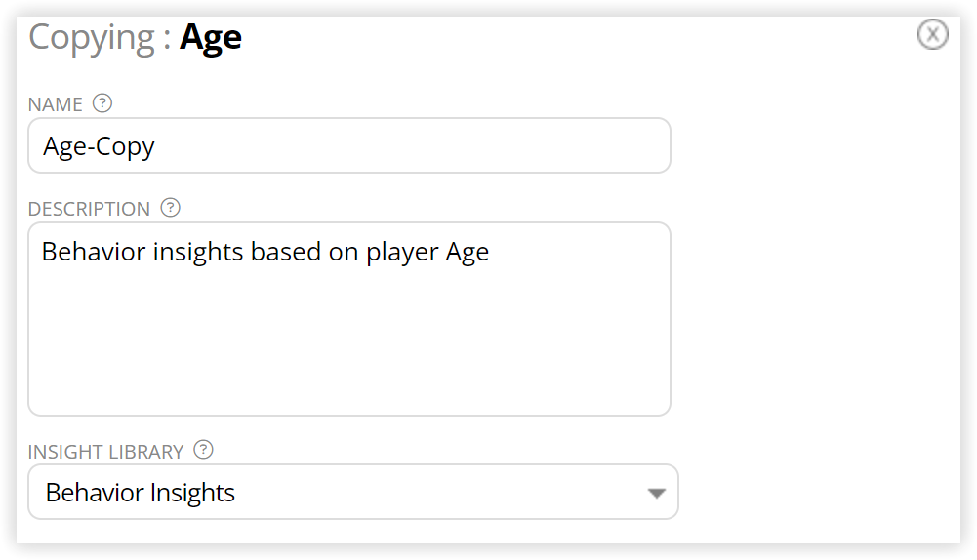Screen dimensions: 977x560
Task: Click the 'Behavior insights based on player Age' text
Action: point(265,253)
